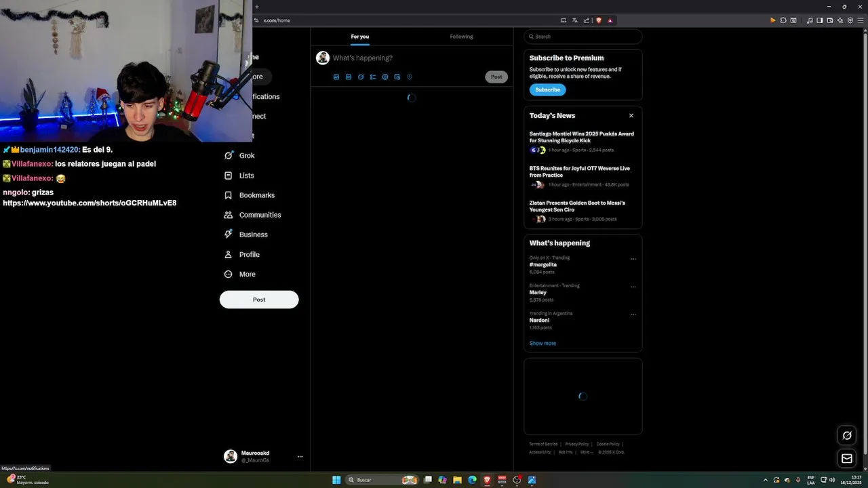Open the emoji picker in composer

click(385, 77)
